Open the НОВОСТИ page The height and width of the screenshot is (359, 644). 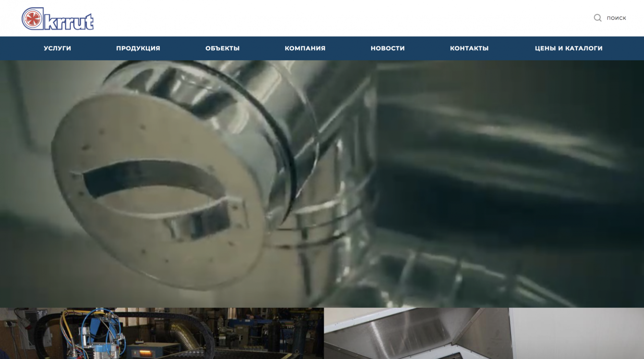387,48
